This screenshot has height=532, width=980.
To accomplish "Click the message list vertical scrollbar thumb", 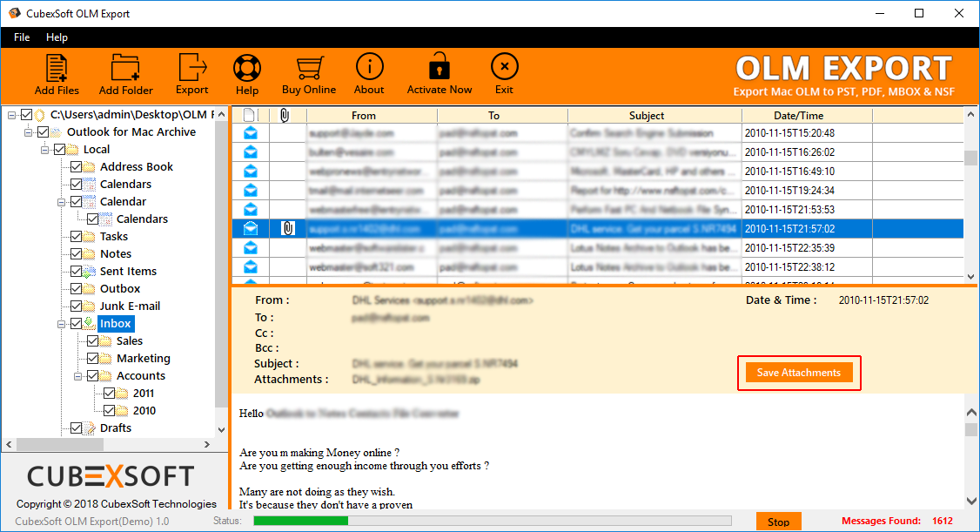I will (x=970, y=158).
